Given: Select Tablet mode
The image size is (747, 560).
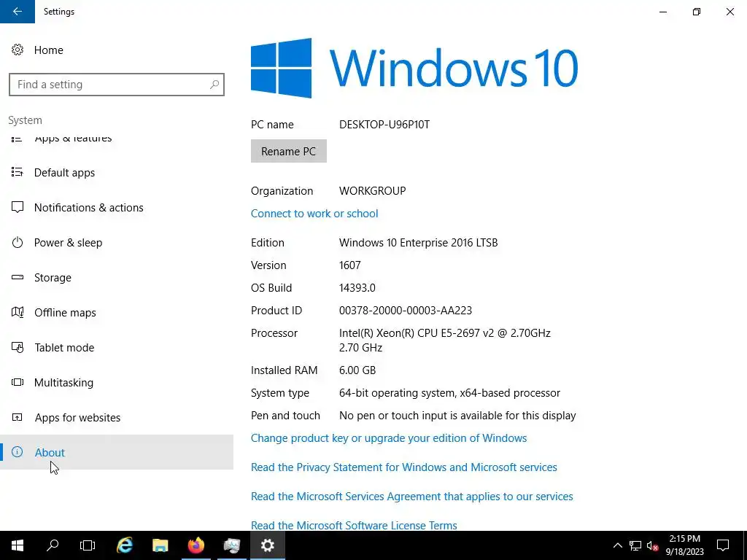Looking at the screenshot, I should point(117,348).
